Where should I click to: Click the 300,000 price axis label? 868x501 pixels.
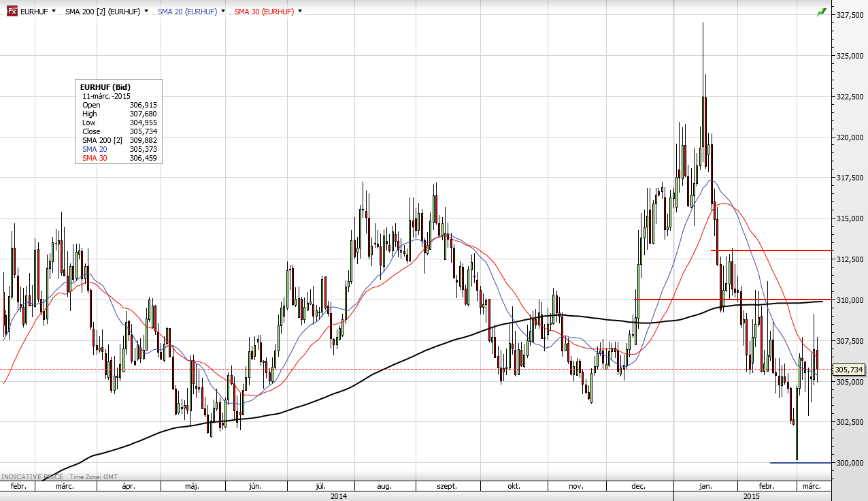850,463
